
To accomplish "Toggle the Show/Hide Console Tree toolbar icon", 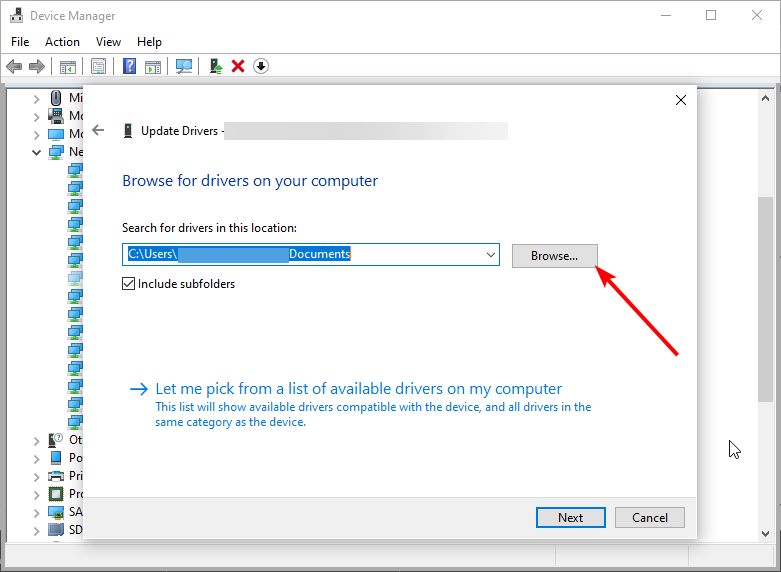I will point(68,66).
